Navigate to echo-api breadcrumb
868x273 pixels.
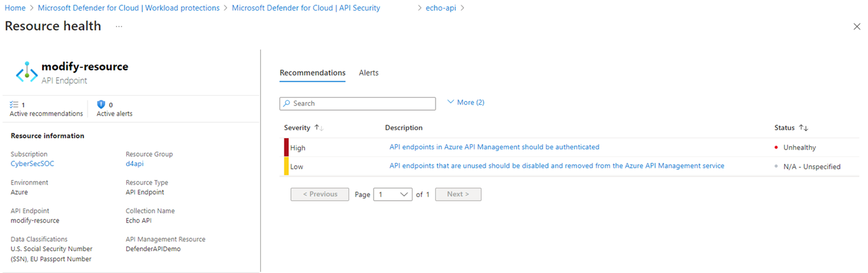point(441,8)
